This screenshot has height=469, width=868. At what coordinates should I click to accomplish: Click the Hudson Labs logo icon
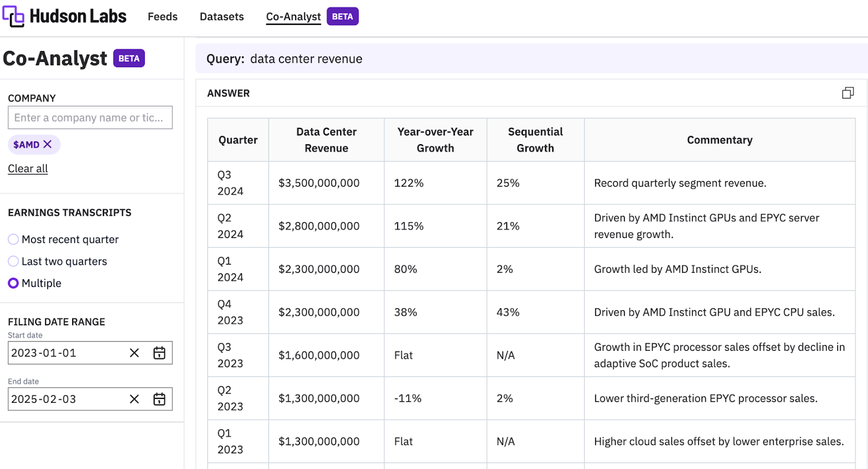14,16
